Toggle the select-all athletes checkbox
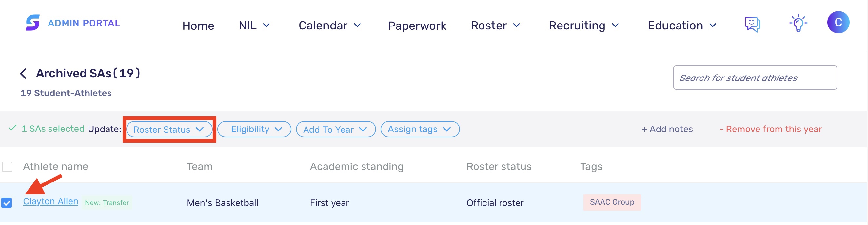The width and height of the screenshot is (868, 225). point(7,166)
